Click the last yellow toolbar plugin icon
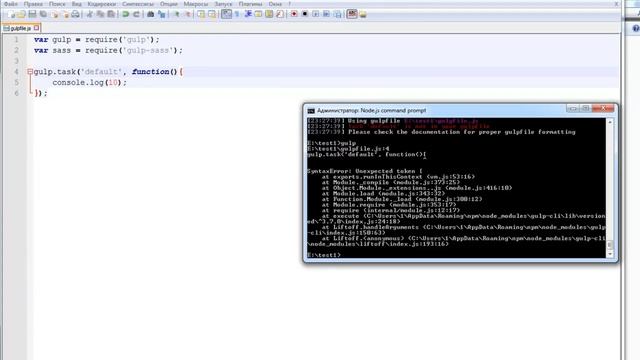 [x=363, y=14]
